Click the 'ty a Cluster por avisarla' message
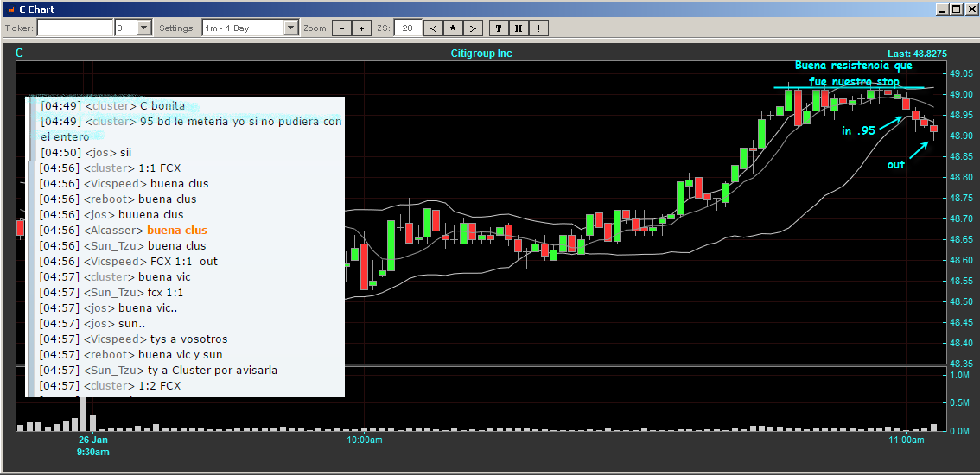This screenshot has width=980, height=475. click(213, 370)
